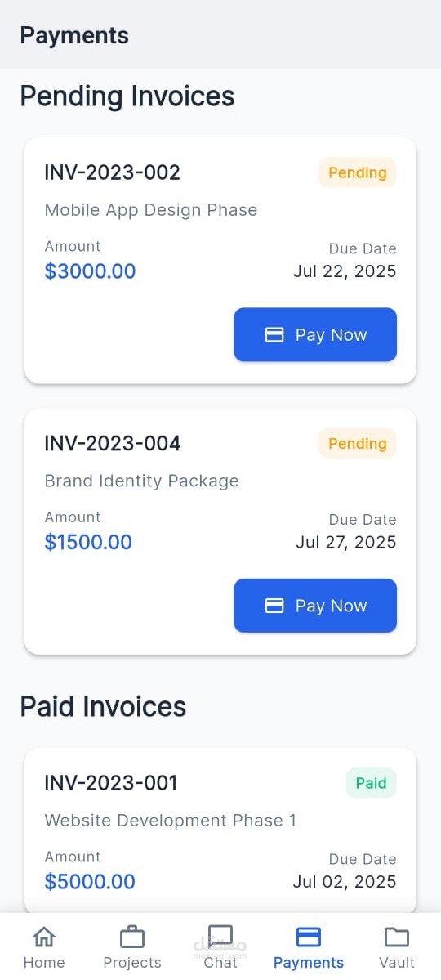Pay the Mobile App Design Phase invoice

tap(315, 334)
